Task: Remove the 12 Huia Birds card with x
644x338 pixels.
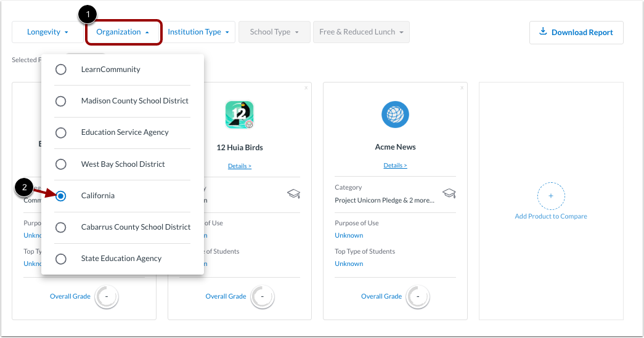Action: 306,88
